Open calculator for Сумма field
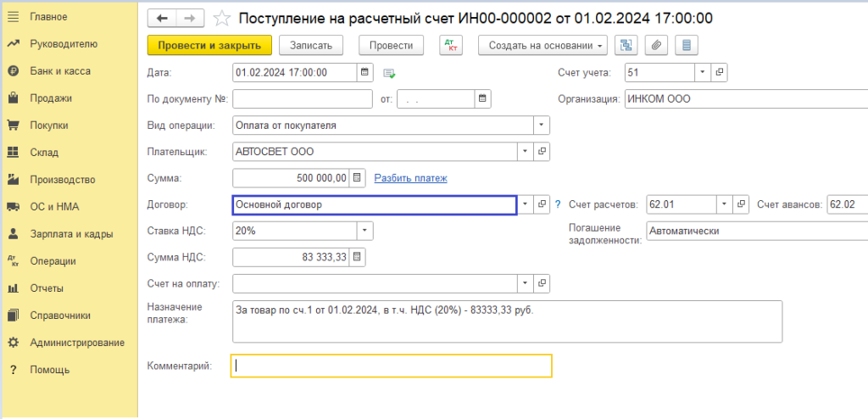 coord(357,178)
